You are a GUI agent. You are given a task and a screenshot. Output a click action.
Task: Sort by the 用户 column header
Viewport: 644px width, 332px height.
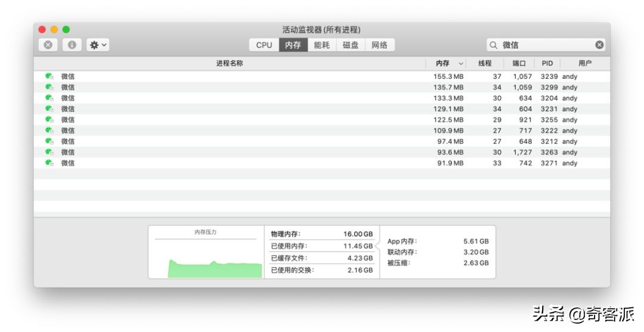coord(585,63)
